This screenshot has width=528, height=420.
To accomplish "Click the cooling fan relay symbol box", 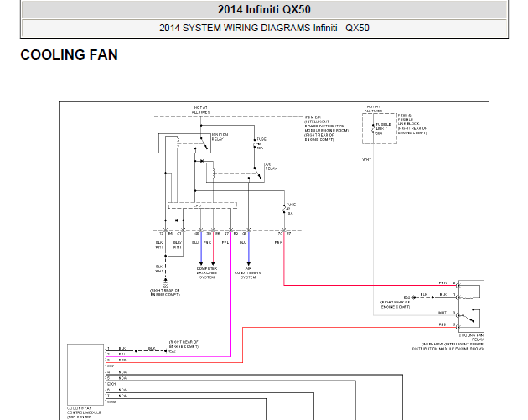I will click(471, 307).
